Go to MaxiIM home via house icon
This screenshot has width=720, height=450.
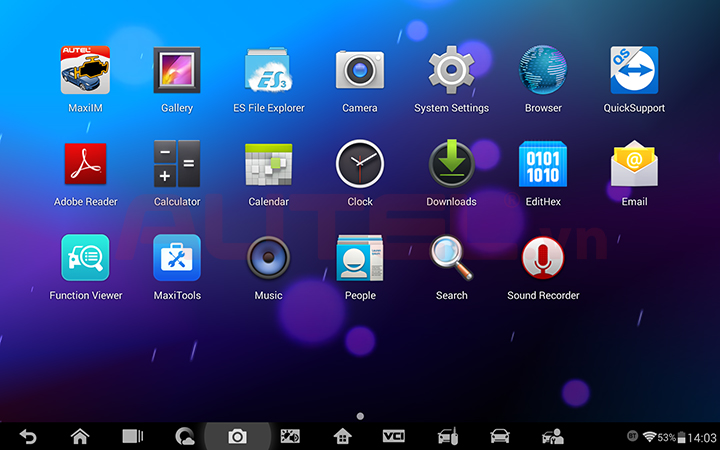[343, 436]
